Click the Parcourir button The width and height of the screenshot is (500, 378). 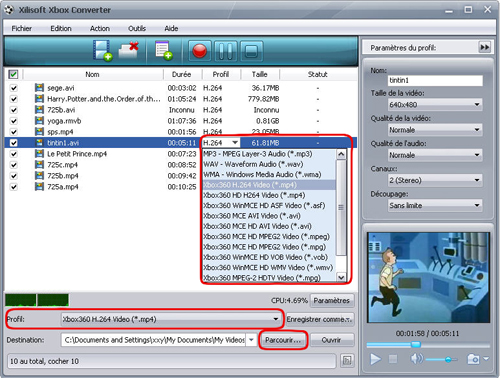283,340
